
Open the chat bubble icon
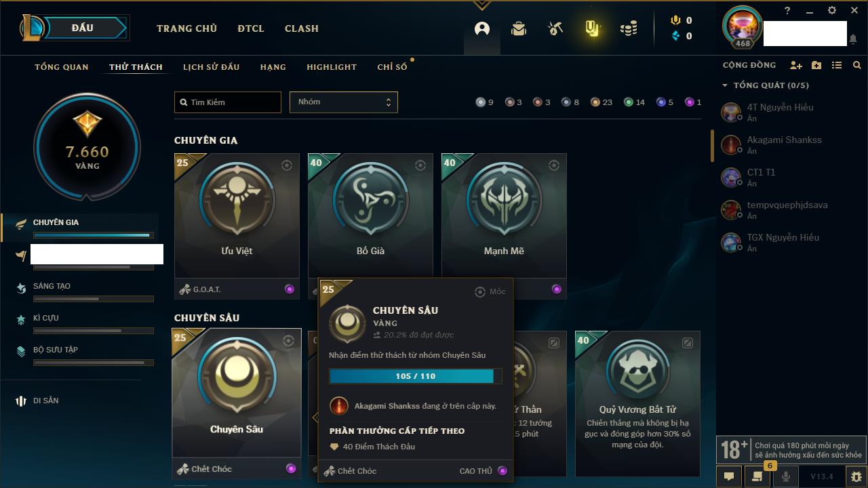pyautogui.click(x=729, y=476)
